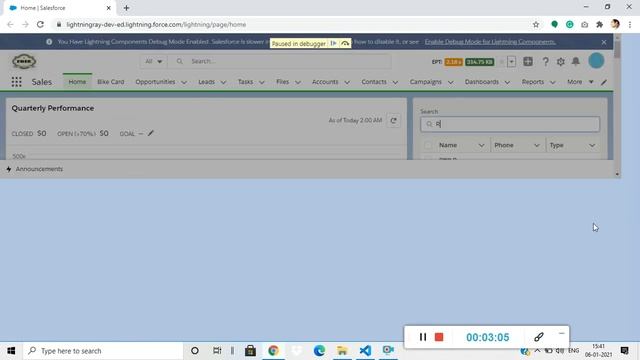Screen dimensions: 640x360
Task: Bookmark this page with the star icon
Action: click(x=536, y=24)
